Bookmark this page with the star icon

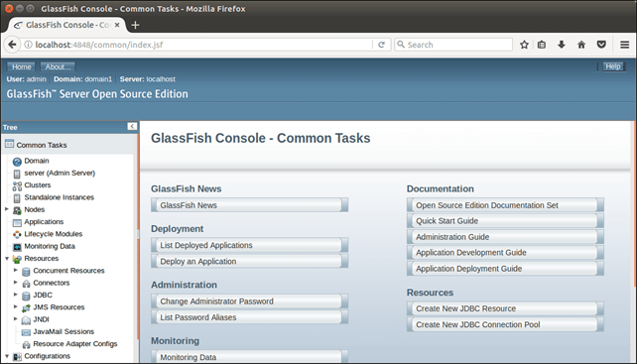pos(524,45)
